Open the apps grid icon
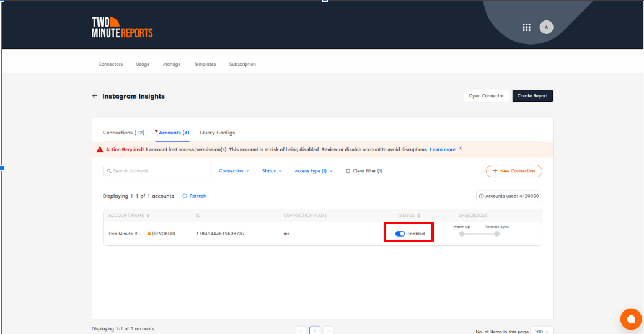Screen dimensions: 644x334 (x=526, y=27)
